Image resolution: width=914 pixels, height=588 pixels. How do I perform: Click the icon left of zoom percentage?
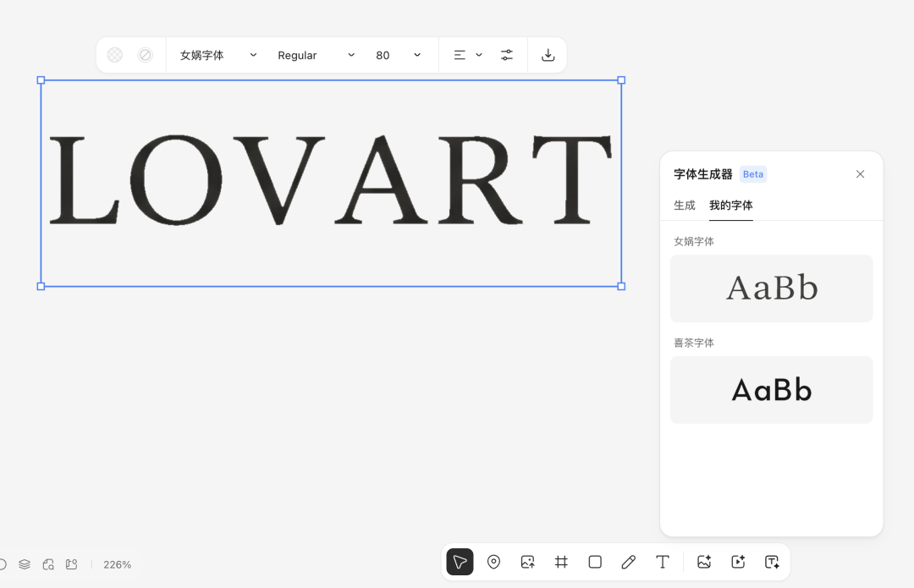pos(72,564)
